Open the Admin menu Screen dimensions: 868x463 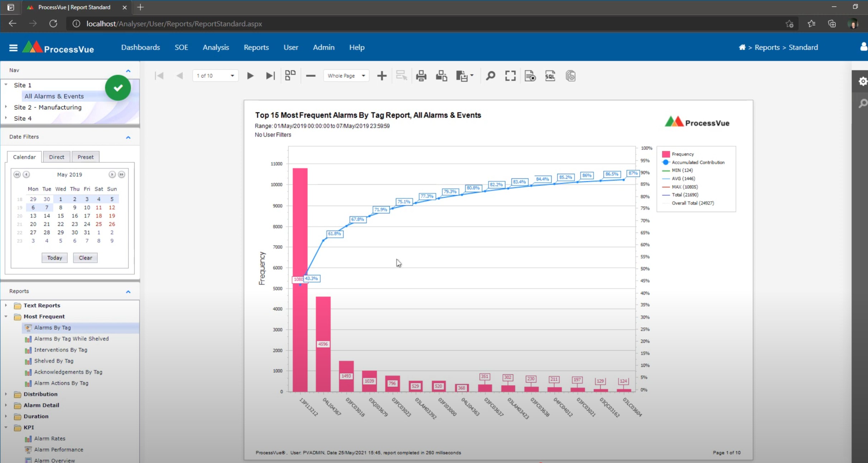point(324,47)
